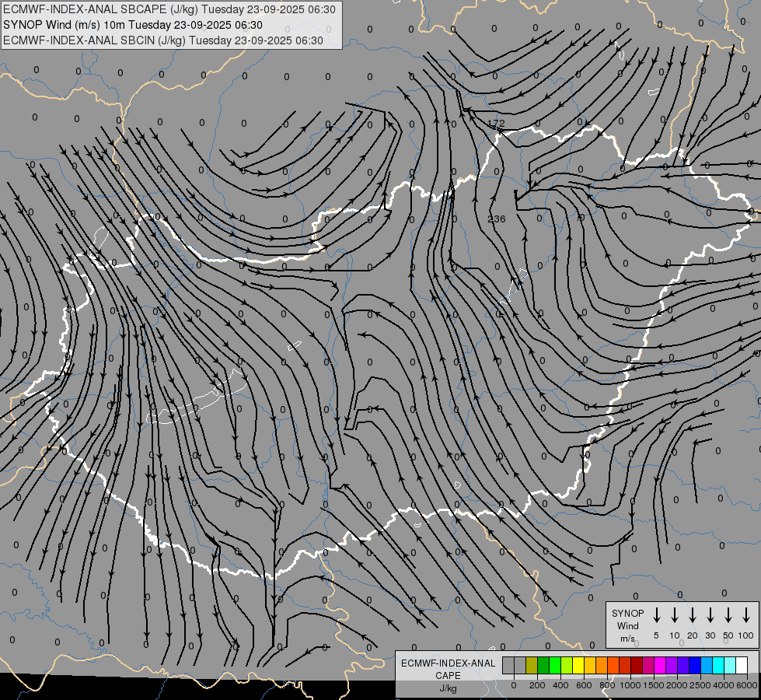Viewport: 761px width, 700px height.
Task: Click the SYNOP label in wind legend
Action: [627, 614]
